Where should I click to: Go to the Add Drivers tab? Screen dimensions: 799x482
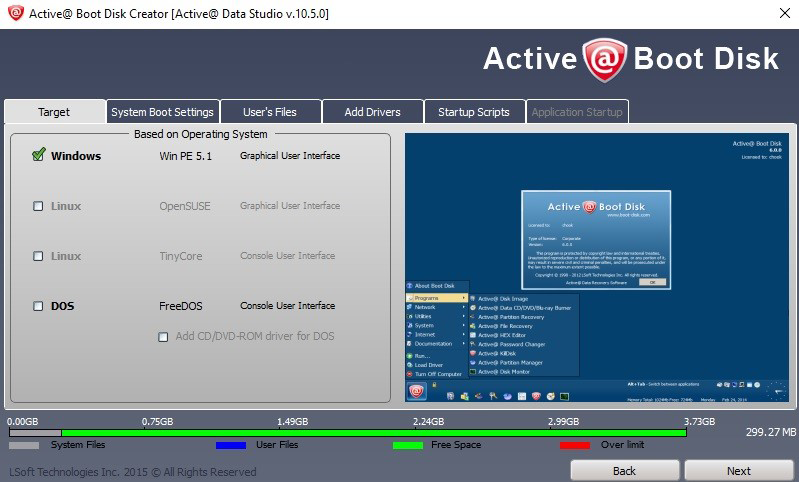(372, 112)
